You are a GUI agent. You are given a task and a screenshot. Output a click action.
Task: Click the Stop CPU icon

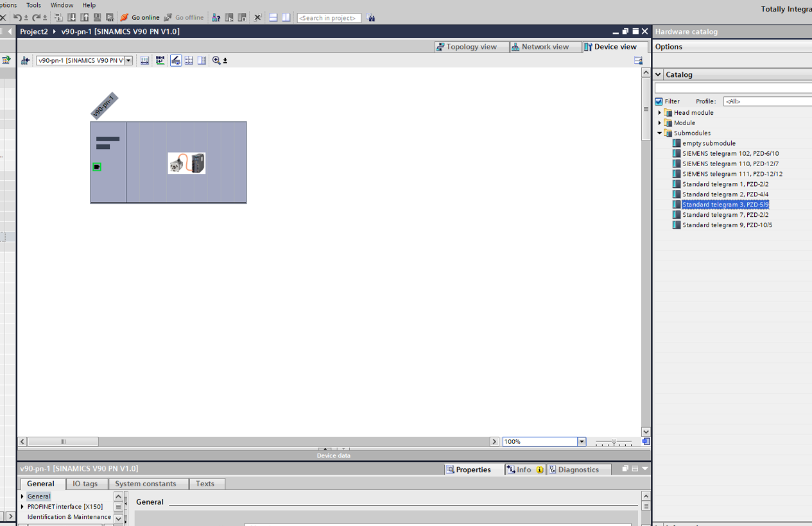pyautogui.click(x=242, y=17)
